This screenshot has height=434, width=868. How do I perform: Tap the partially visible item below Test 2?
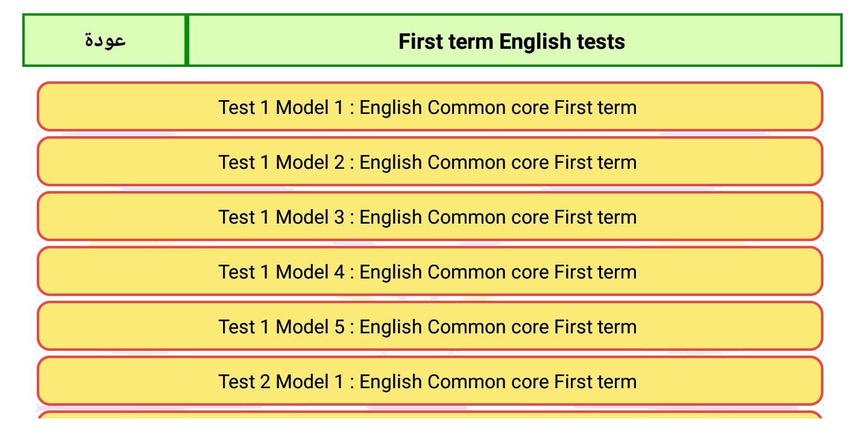click(x=430, y=415)
